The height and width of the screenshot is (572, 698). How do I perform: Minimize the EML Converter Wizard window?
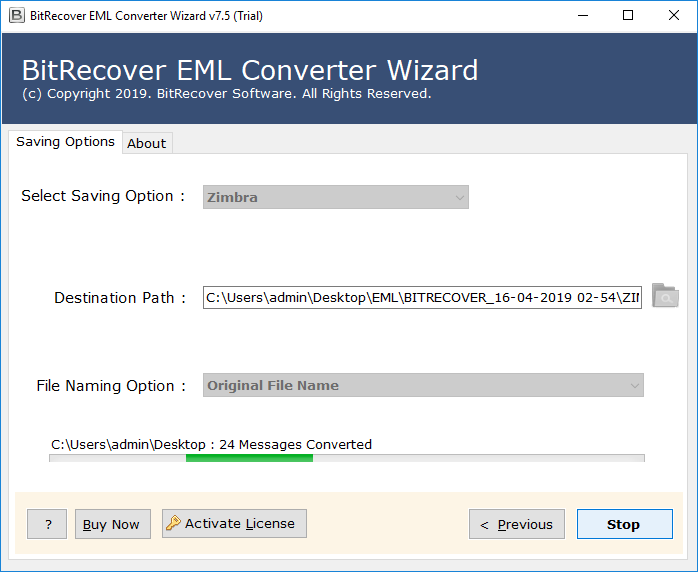tap(583, 16)
